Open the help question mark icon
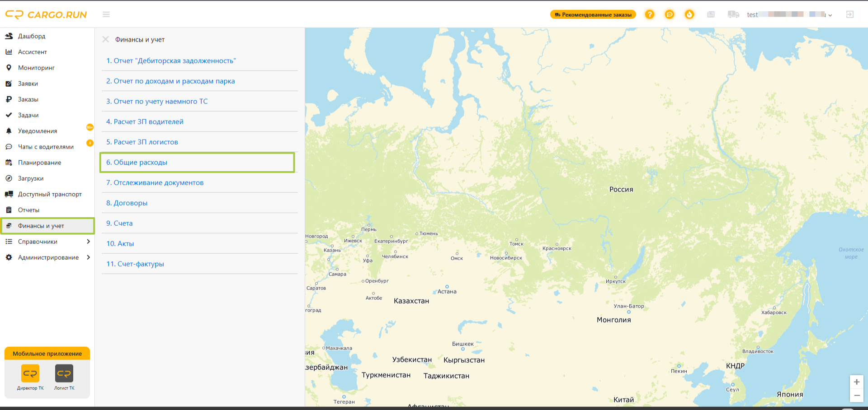Screen dimensions: 868x410 coord(649,14)
